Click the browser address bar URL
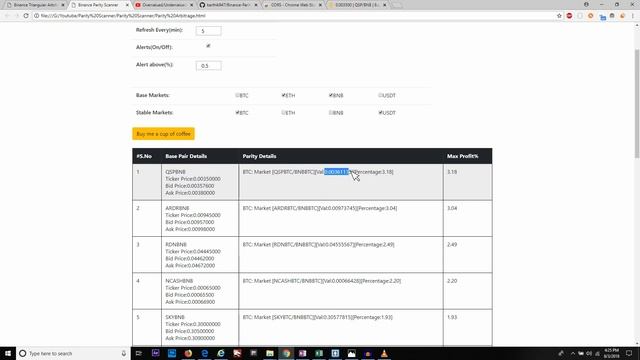Screen dimensions: 640x360 pyautogui.click(x=123, y=16)
